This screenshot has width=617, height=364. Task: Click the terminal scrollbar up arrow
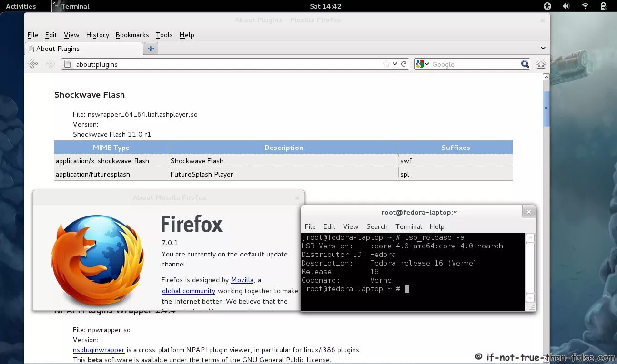pyautogui.click(x=530, y=238)
